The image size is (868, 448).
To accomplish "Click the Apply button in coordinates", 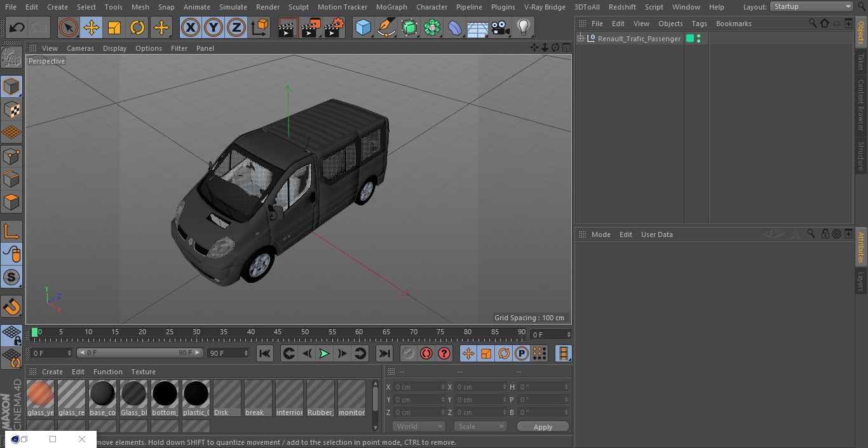I will pyautogui.click(x=543, y=427).
